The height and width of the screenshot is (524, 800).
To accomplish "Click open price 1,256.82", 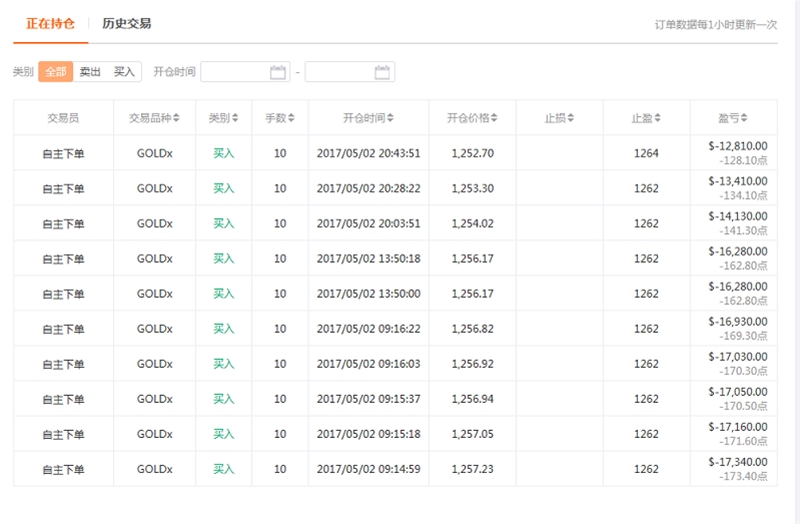I will (x=472, y=329).
